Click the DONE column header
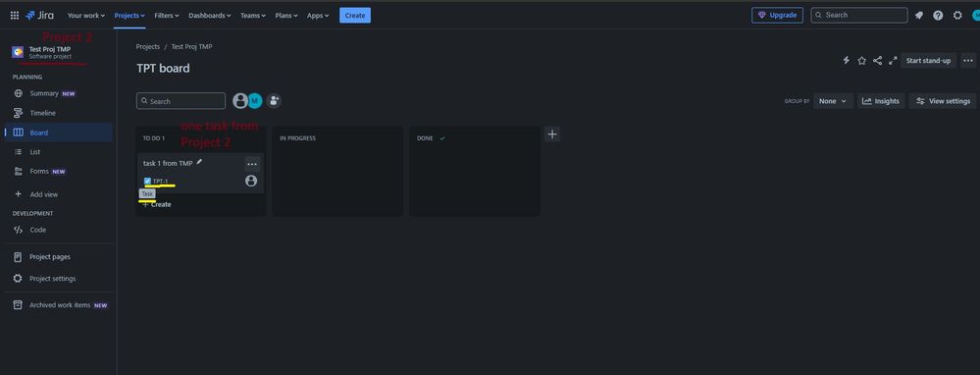Screen dimensions: 980x375 click(425, 138)
